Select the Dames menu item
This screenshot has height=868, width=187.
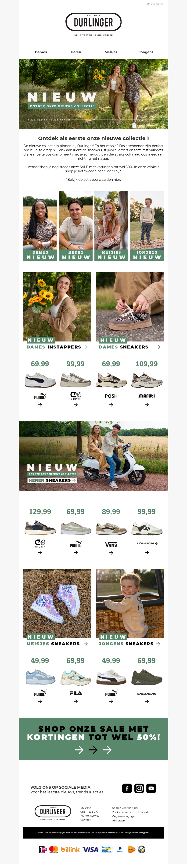[41, 52]
